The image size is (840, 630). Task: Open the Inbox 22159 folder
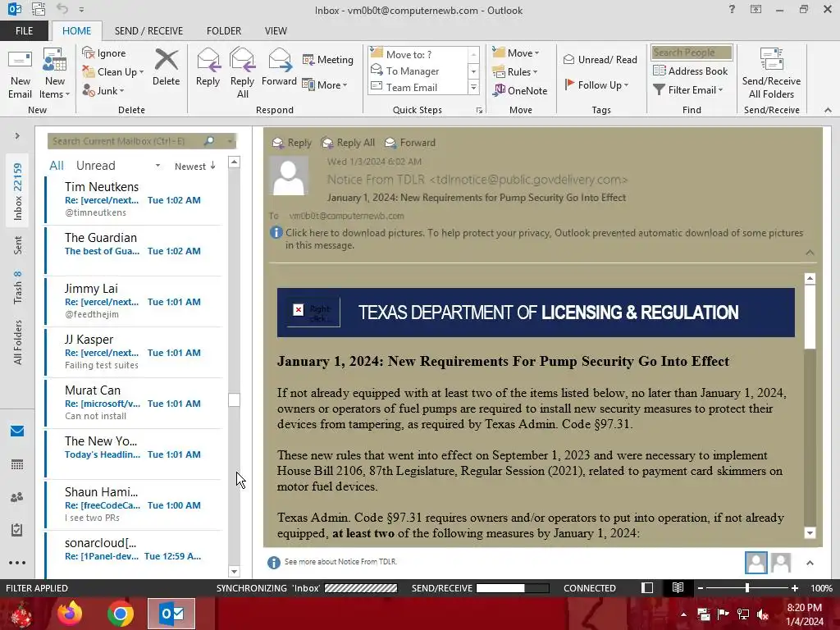(x=18, y=191)
